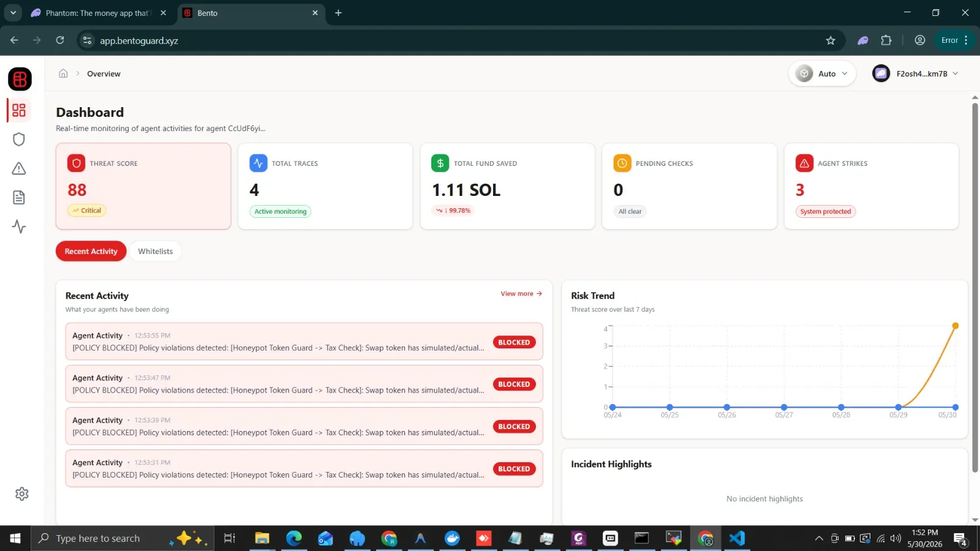Screen dimensions: 980x551
Task: Click the home breadcrumb icon
Action: coord(63,73)
